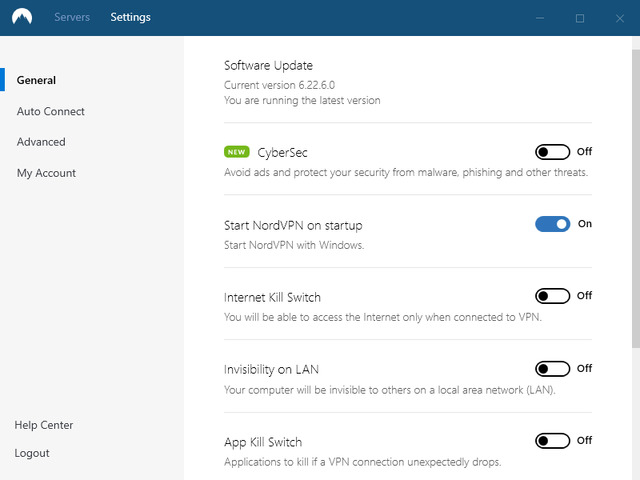This screenshot has width=640, height=480.
Task: Toggle the App Kill Switch on
Action: point(552,441)
